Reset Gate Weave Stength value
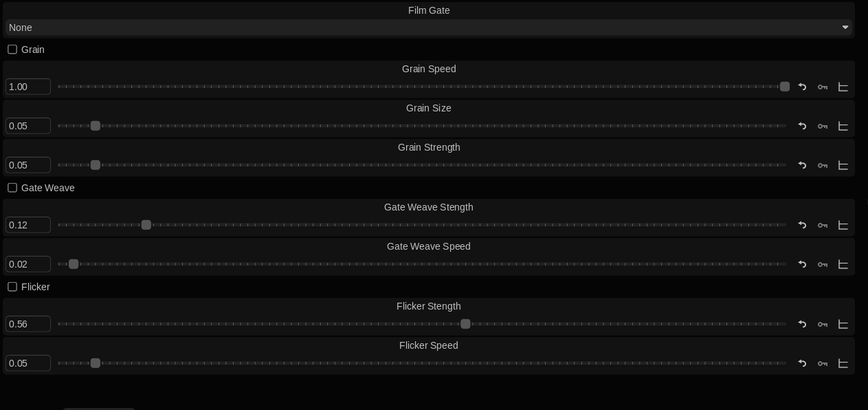Image resolution: width=868 pixels, height=410 pixels. coord(802,225)
